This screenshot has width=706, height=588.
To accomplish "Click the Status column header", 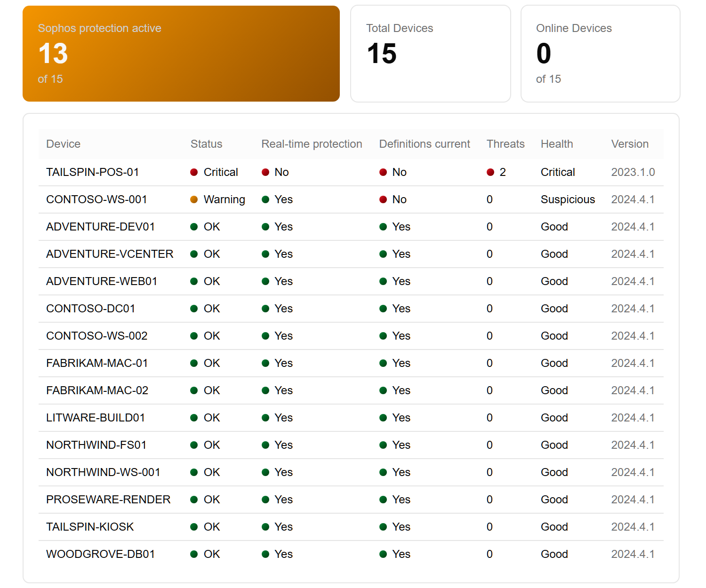I will pos(206,144).
